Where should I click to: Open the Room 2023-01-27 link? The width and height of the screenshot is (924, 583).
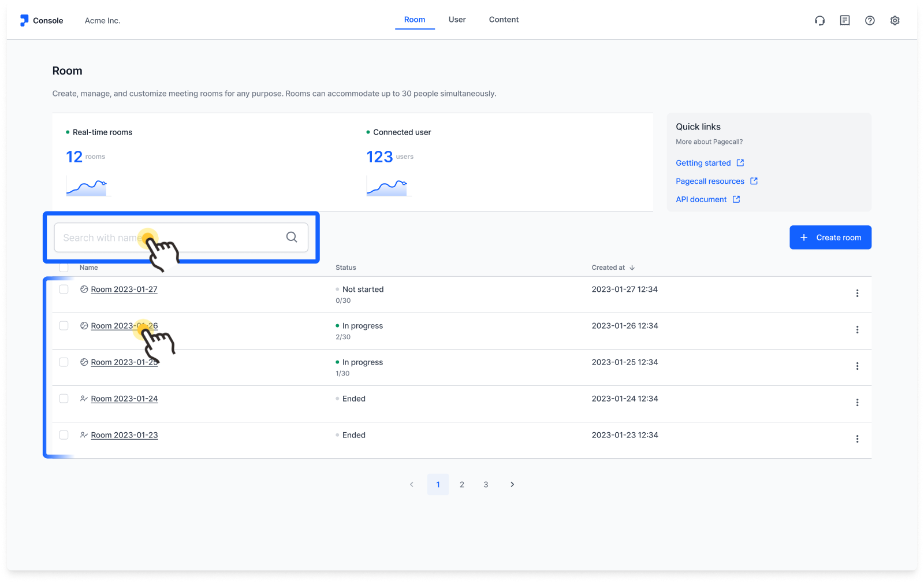pos(124,289)
